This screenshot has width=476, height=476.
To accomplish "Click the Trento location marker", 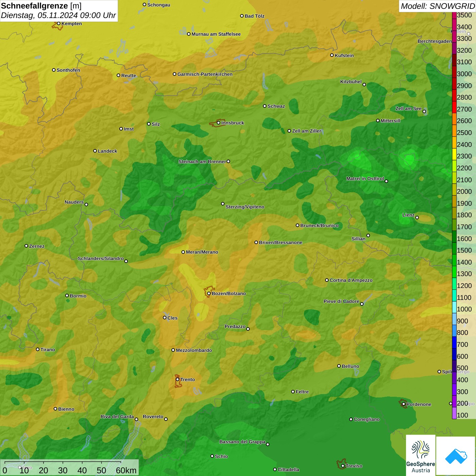I will coord(177,379).
